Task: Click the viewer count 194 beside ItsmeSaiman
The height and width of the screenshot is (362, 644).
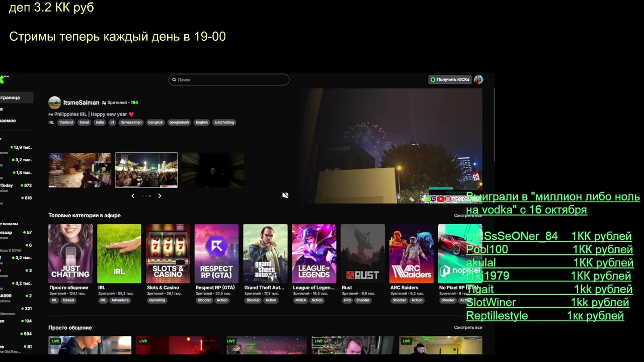Action: tap(134, 103)
